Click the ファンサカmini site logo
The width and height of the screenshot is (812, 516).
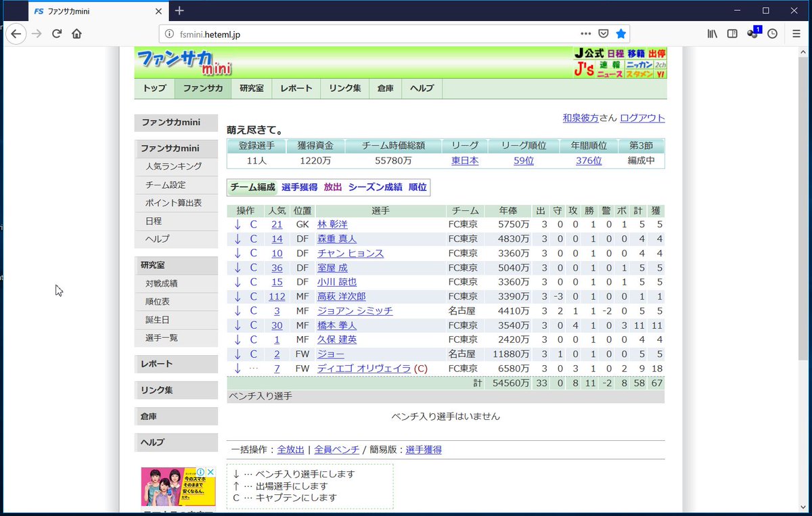[x=184, y=62]
